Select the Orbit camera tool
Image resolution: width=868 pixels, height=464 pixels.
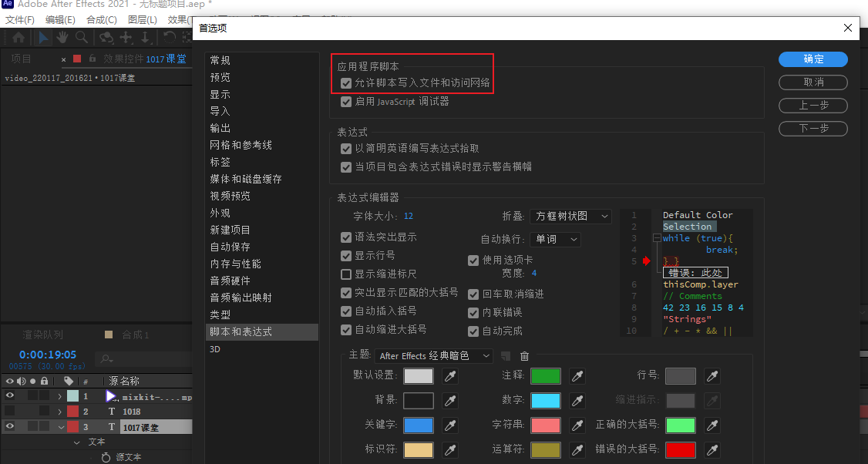[106, 38]
